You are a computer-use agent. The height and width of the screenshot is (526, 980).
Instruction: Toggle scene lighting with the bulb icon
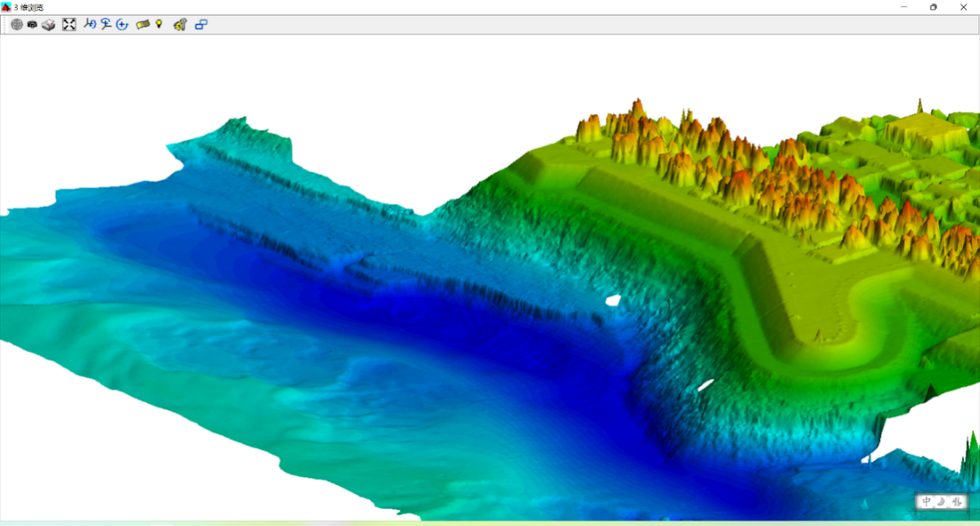[x=158, y=25]
